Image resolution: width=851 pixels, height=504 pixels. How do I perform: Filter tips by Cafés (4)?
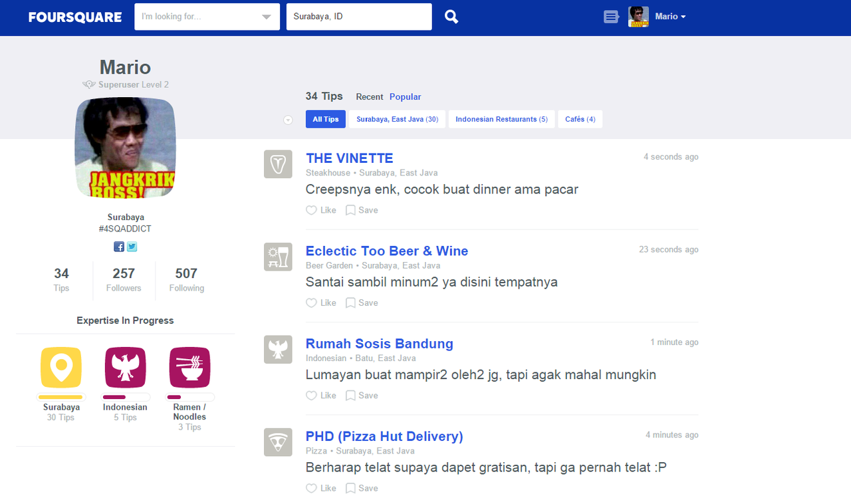(x=580, y=119)
